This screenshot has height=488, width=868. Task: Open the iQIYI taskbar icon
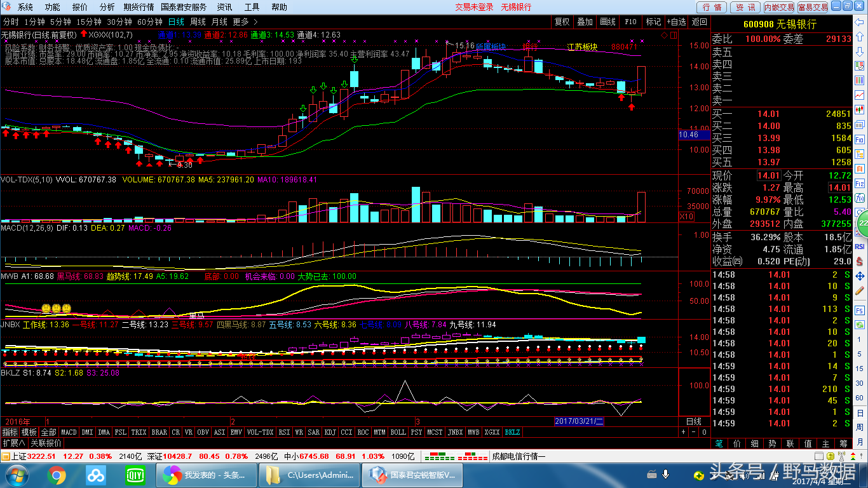(x=135, y=475)
